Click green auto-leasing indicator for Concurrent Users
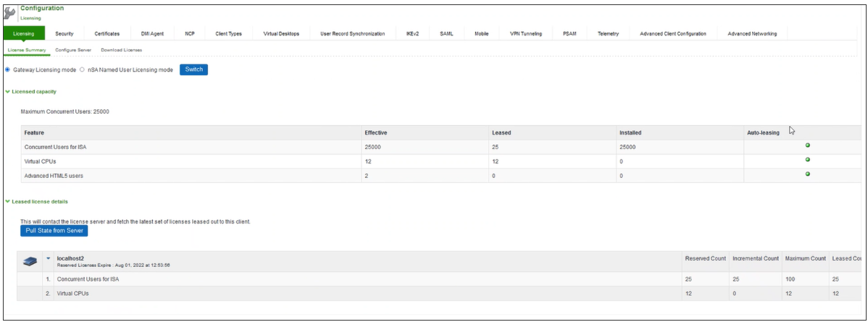Viewport: 868px width, 322px height. pos(807,145)
